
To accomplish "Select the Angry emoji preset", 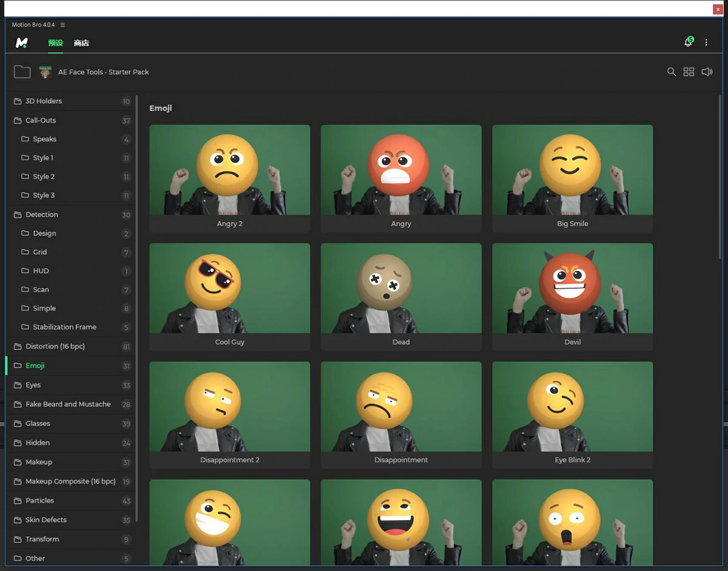I will (401, 178).
